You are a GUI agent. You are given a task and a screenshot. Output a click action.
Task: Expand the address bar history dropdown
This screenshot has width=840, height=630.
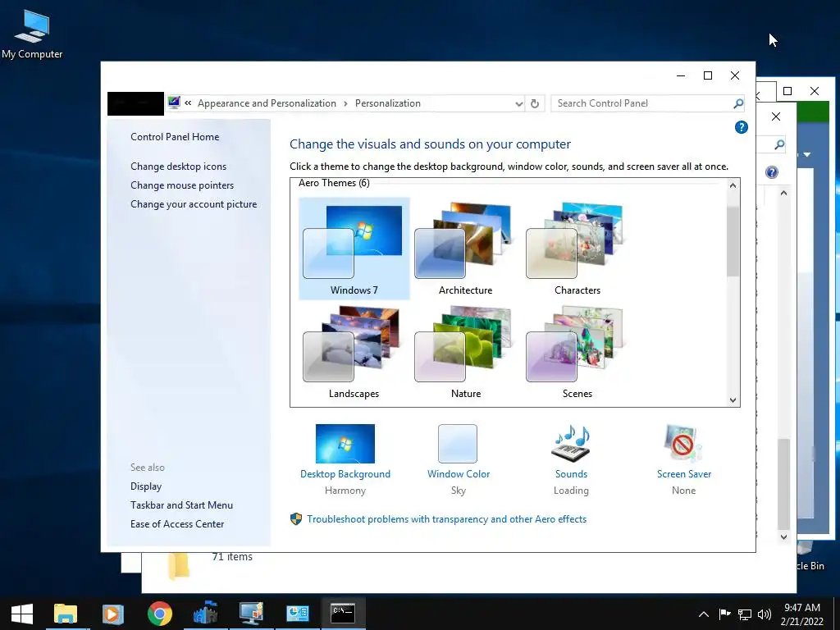pyautogui.click(x=518, y=103)
